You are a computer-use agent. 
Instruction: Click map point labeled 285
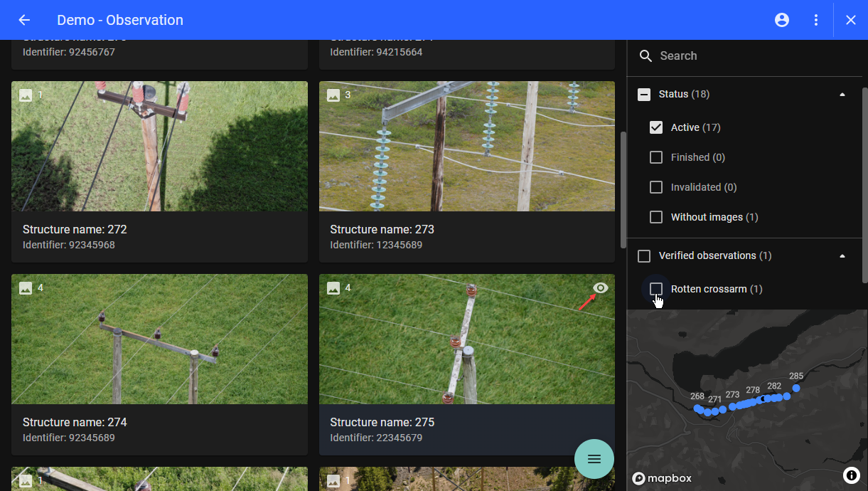(x=796, y=388)
